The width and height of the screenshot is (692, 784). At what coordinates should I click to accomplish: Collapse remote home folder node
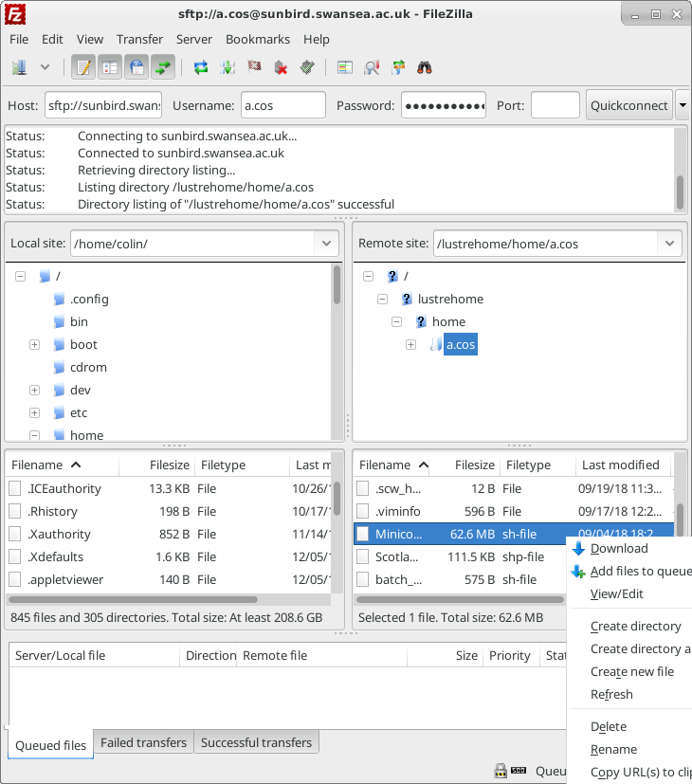(396, 321)
